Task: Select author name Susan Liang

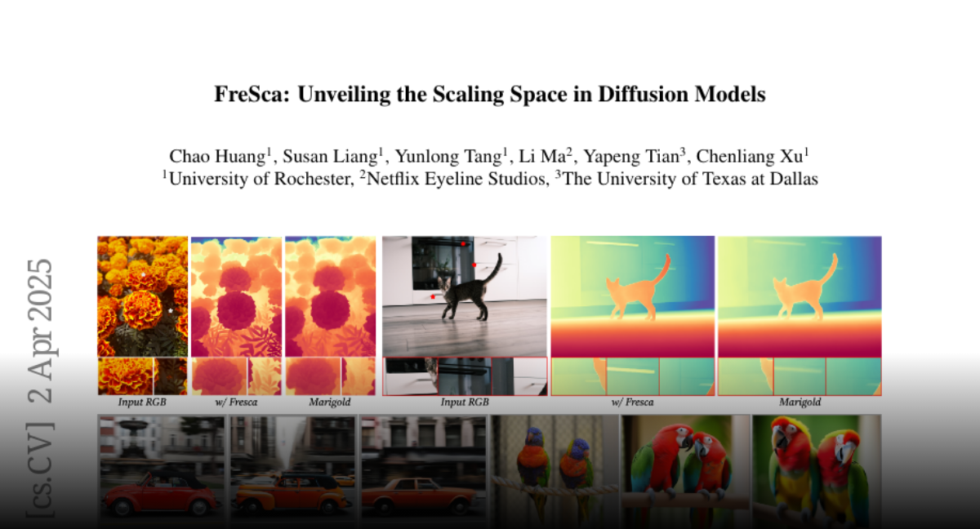Action: (x=328, y=156)
